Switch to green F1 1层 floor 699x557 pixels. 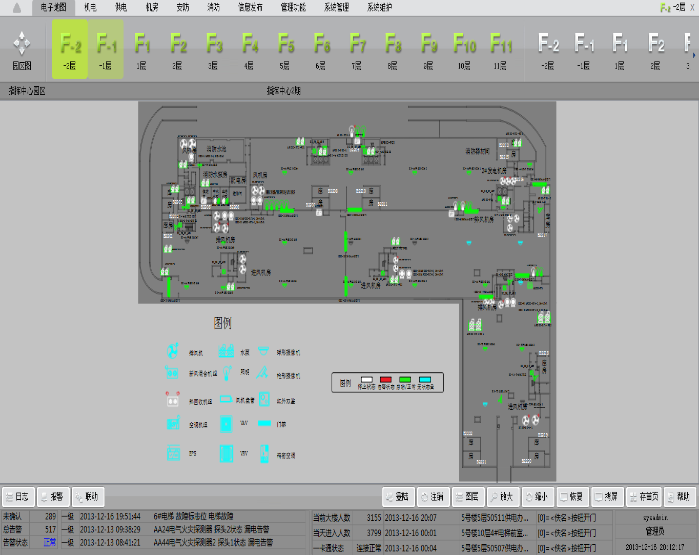pyautogui.click(x=142, y=50)
